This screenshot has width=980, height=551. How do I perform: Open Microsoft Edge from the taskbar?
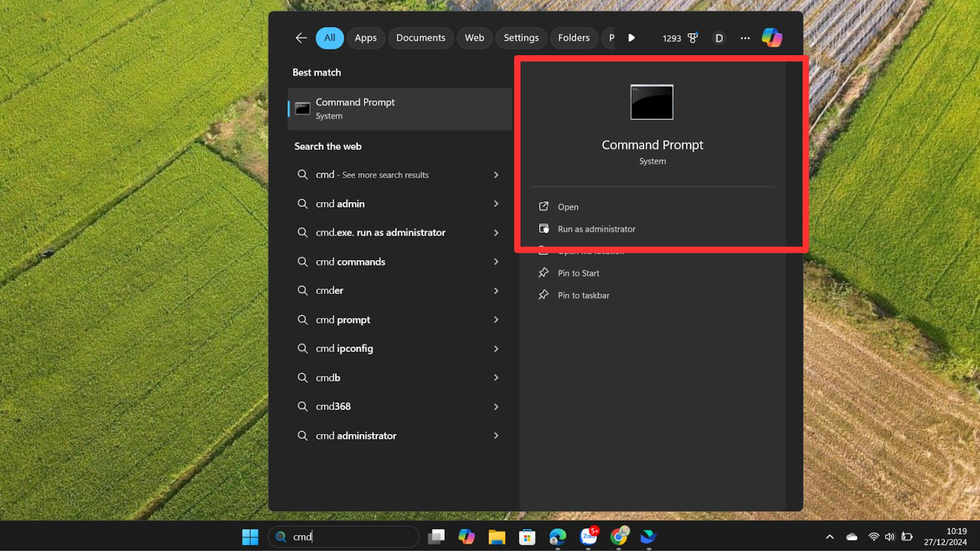(557, 537)
